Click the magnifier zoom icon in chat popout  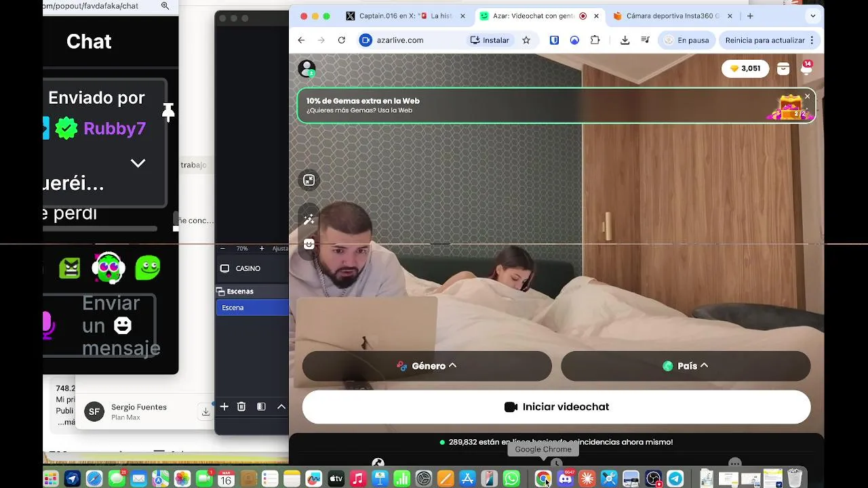coord(165,6)
